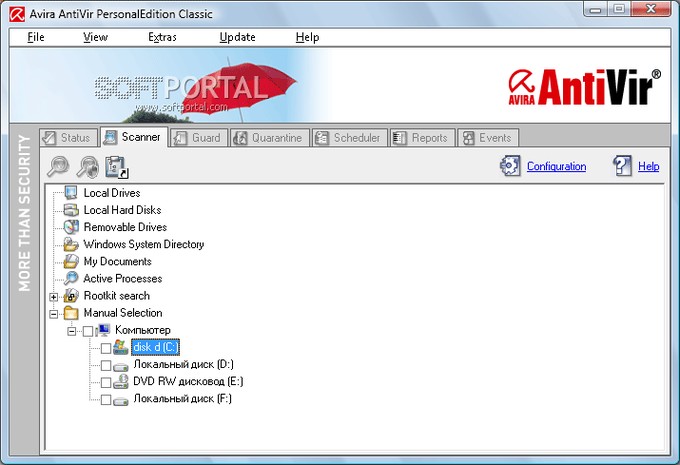Select Windows System Directory text
This screenshot has width=680, height=465.
144,244
